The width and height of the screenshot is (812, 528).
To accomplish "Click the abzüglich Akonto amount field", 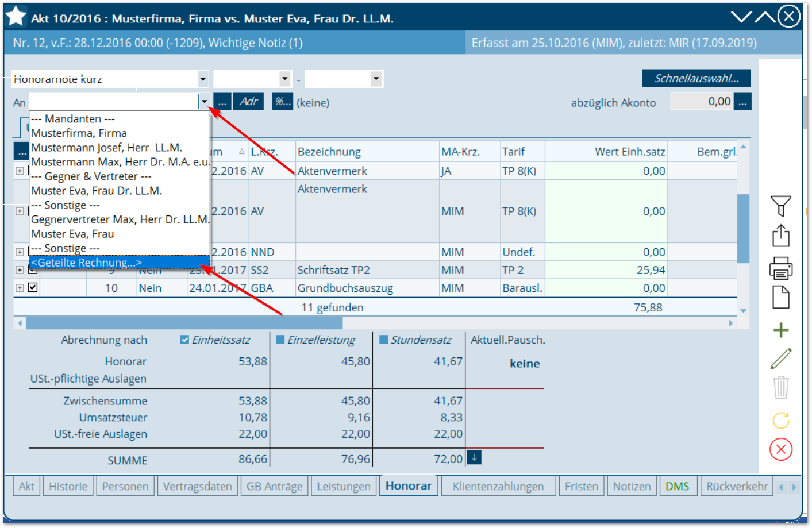I will [702, 102].
